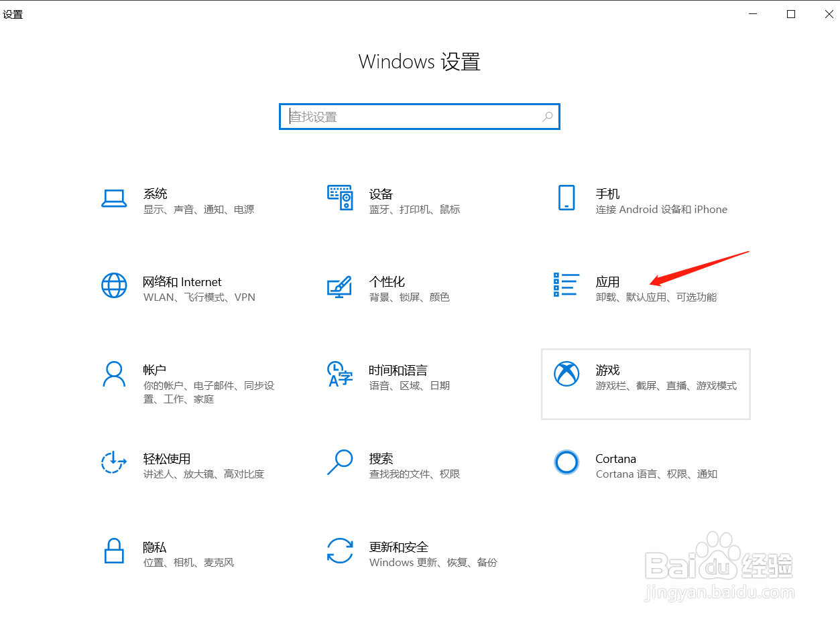
Task: Click the 设置 label in the title bar
Action: [x=13, y=13]
